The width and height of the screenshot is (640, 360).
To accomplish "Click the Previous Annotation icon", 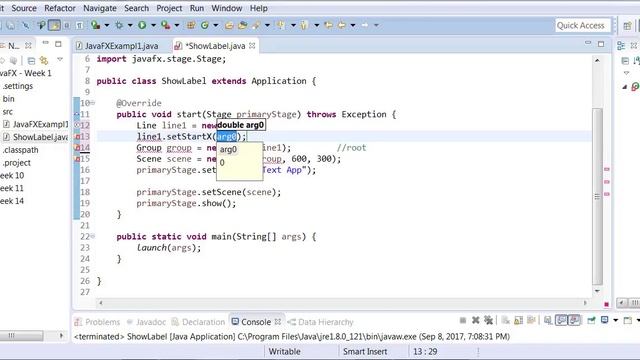I will (x=304, y=25).
